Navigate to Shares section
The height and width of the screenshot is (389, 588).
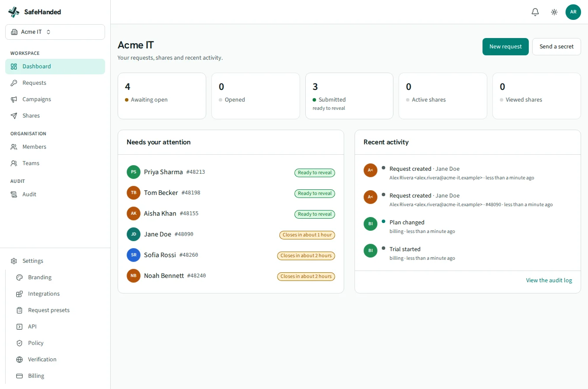(x=55, y=116)
